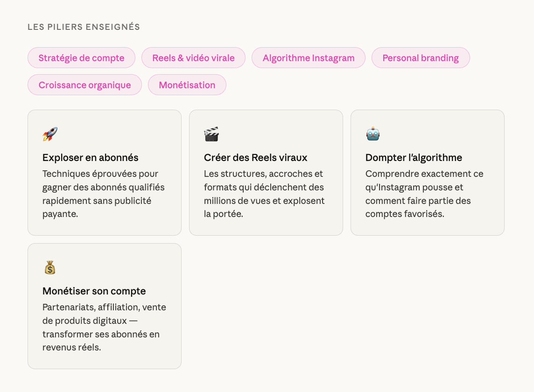Click the Monétisation tag
The image size is (534, 392).
pyautogui.click(x=187, y=85)
